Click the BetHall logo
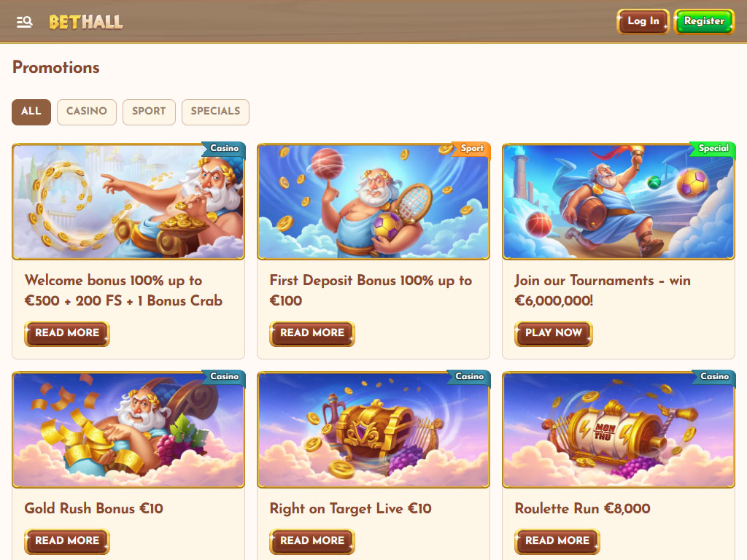747x560 pixels. (86, 22)
